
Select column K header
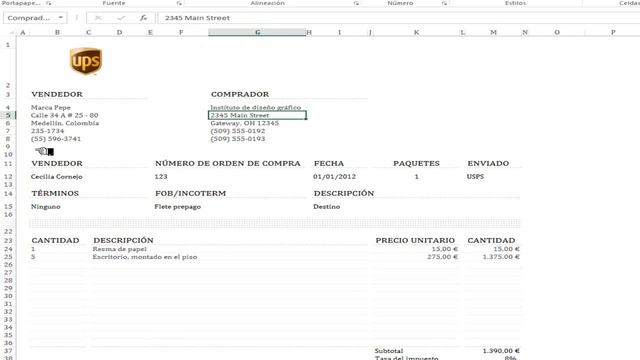click(x=416, y=32)
